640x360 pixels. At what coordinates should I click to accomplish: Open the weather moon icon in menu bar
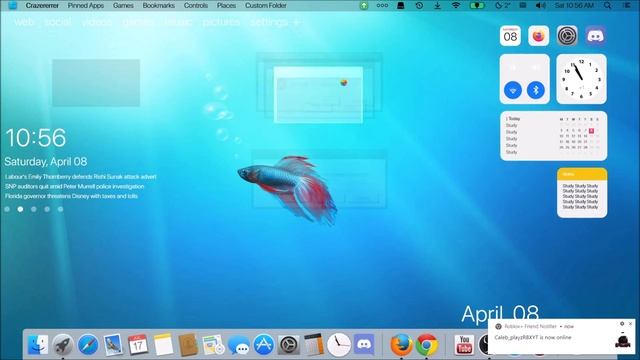[502, 6]
